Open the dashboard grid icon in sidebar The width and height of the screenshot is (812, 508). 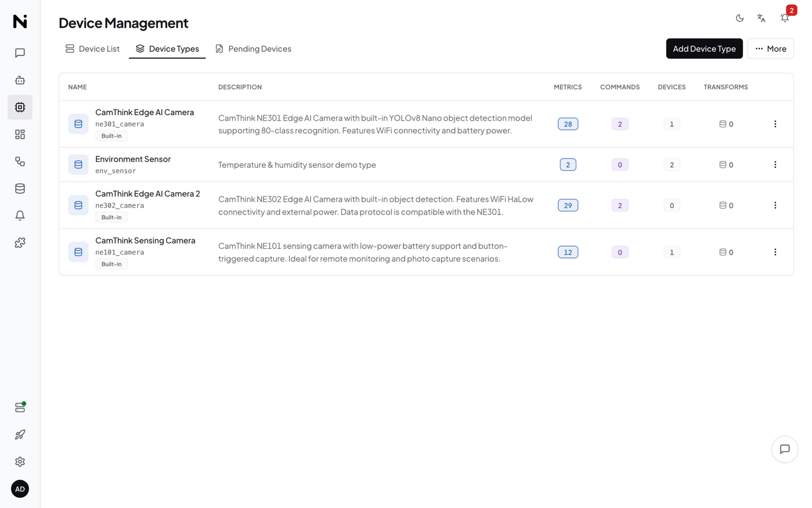click(x=20, y=134)
